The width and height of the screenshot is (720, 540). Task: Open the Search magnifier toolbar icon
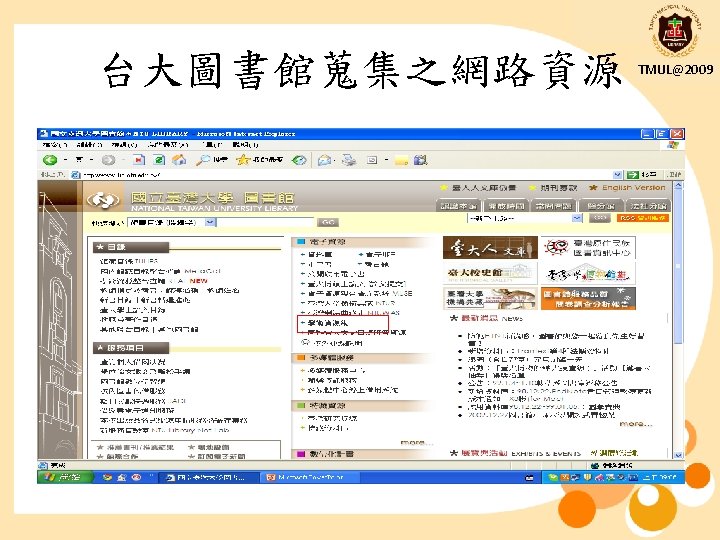click(202, 160)
